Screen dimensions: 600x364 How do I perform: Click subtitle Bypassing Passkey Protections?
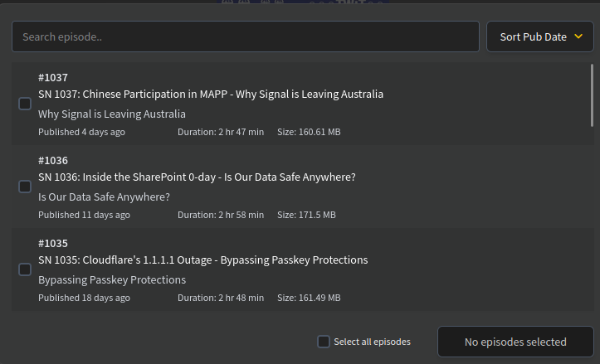tap(112, 280)
